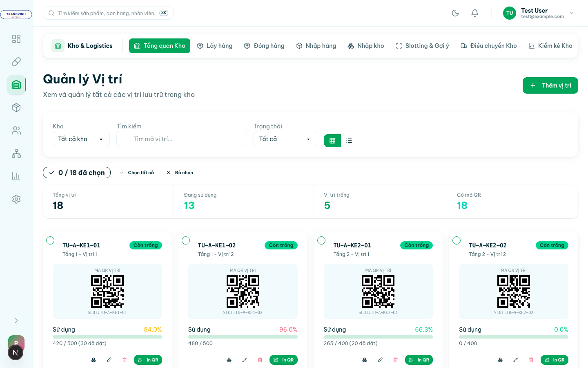Click Chọn tất cả

pyautogui.click(x=137, y=173)
